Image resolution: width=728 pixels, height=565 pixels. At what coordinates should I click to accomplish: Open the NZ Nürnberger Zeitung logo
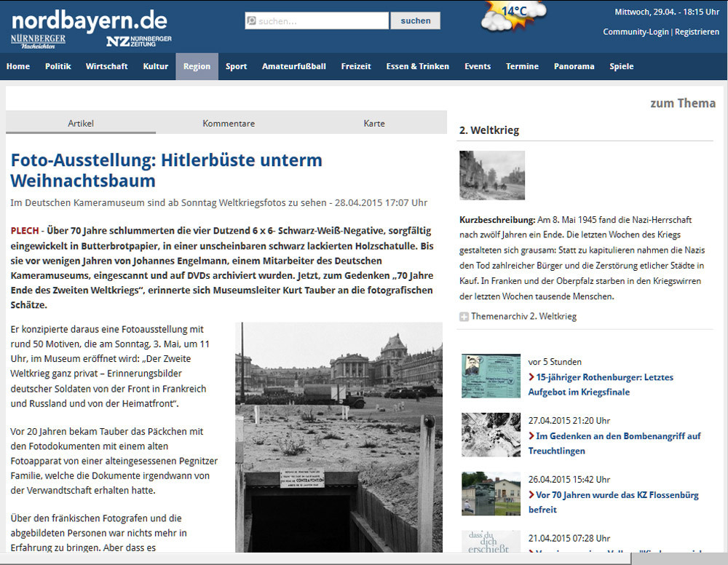click(139, 42)
